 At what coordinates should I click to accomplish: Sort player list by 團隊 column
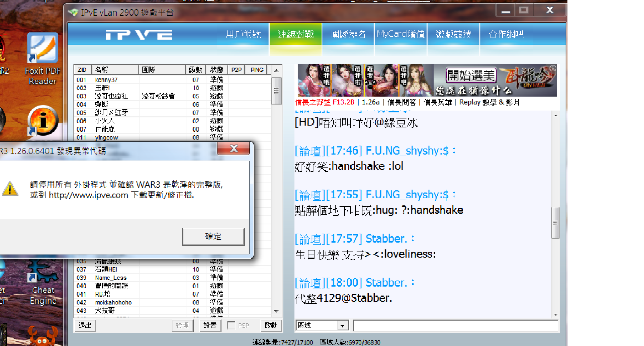click(x=162, y=70)
